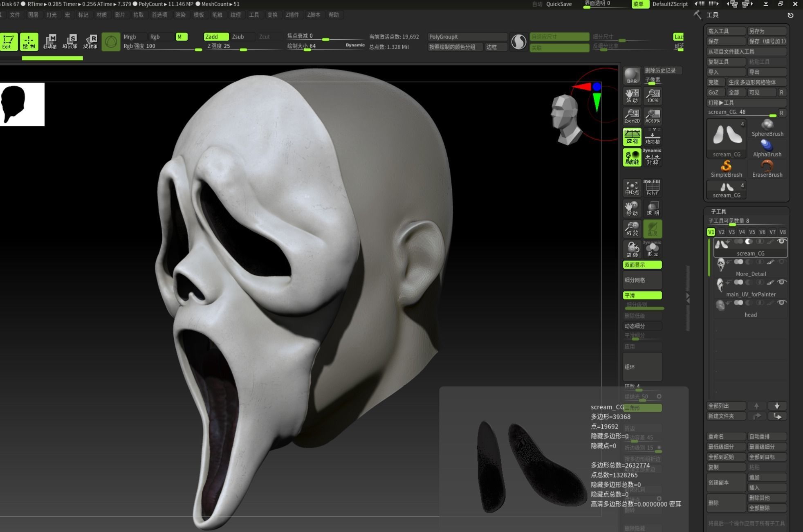Click the AlphaBrush tool icon

click(767, 148)
